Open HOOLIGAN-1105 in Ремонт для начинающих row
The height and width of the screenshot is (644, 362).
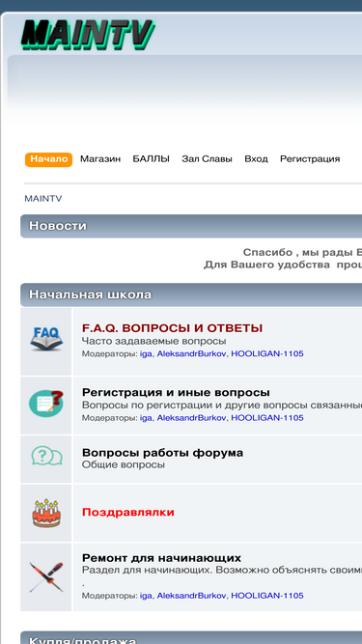(267, 596)
